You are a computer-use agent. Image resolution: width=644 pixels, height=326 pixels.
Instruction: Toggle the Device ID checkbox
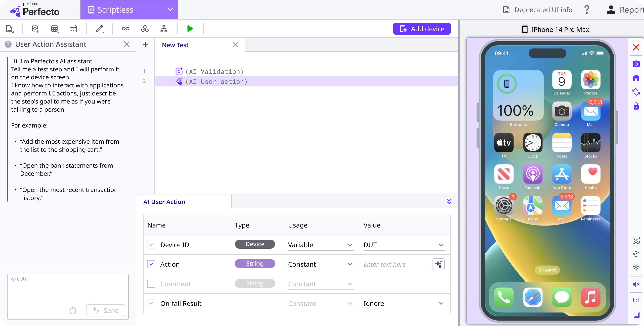[151, 245]
